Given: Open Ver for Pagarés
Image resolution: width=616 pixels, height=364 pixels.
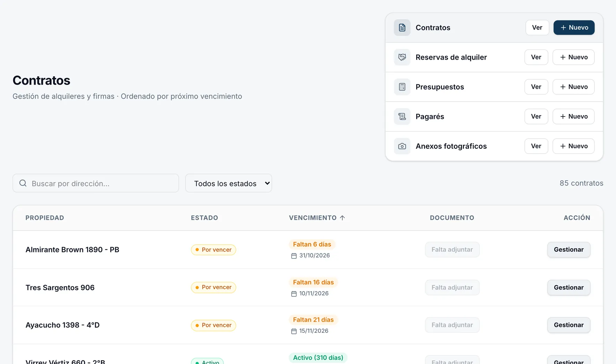Looking at the screenshot, I should click(x=536, y=116).
